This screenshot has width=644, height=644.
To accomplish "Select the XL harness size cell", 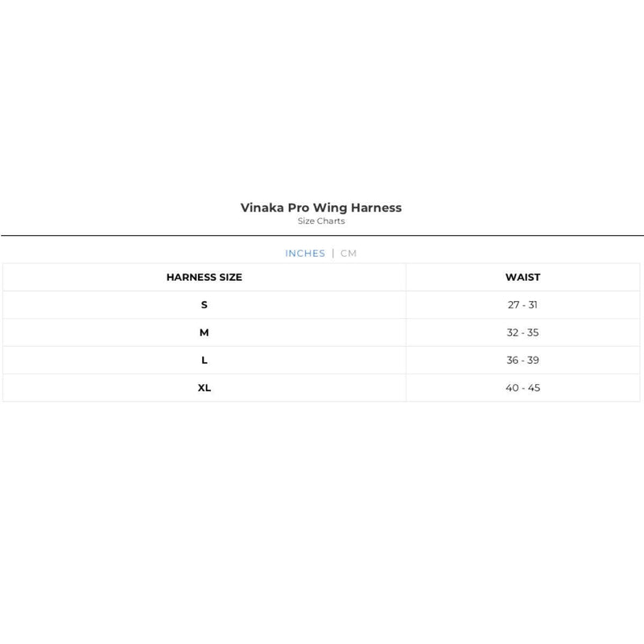I will [204, 388].
